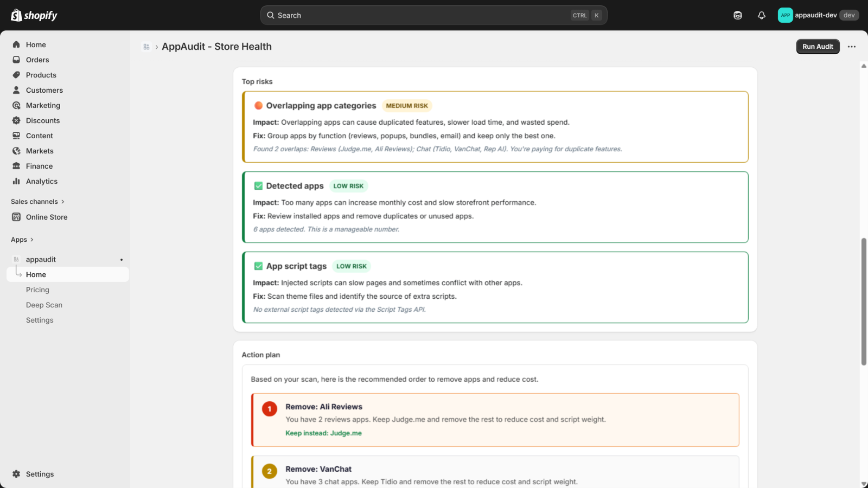Open the notifications bell

[x=762, y=15]
